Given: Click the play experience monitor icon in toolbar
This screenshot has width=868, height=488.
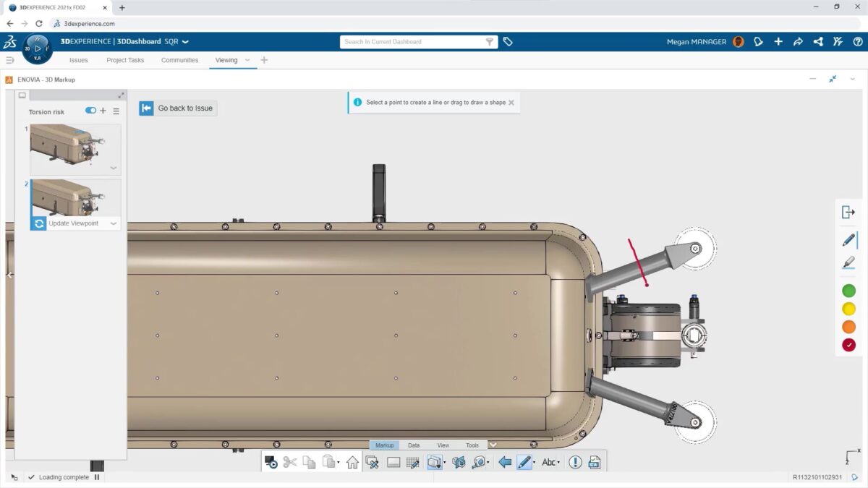Looking at the screenshot, I should tap(271, 462).
